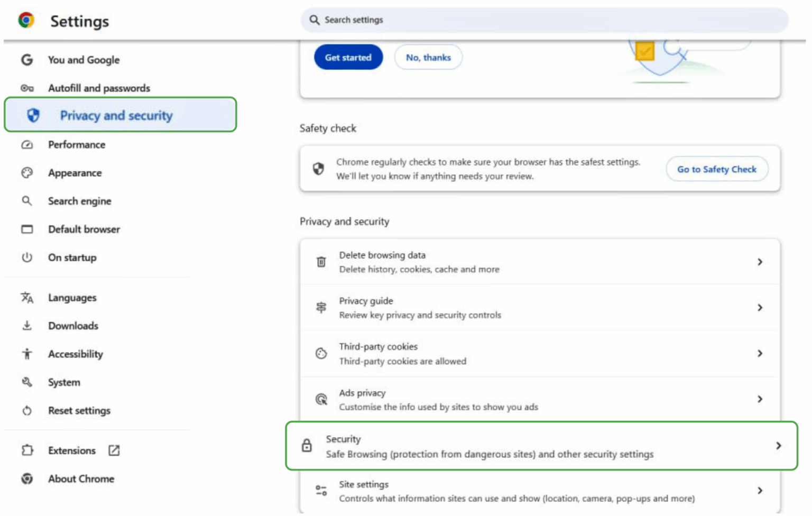
Task: Click the shield icon in Safety check card
Action: [318, 169]
